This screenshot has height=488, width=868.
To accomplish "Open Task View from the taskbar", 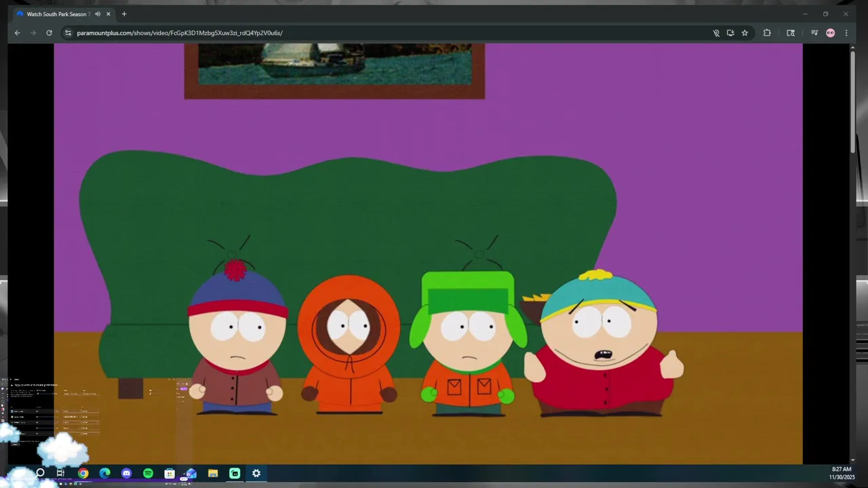I will click(61, 473).
